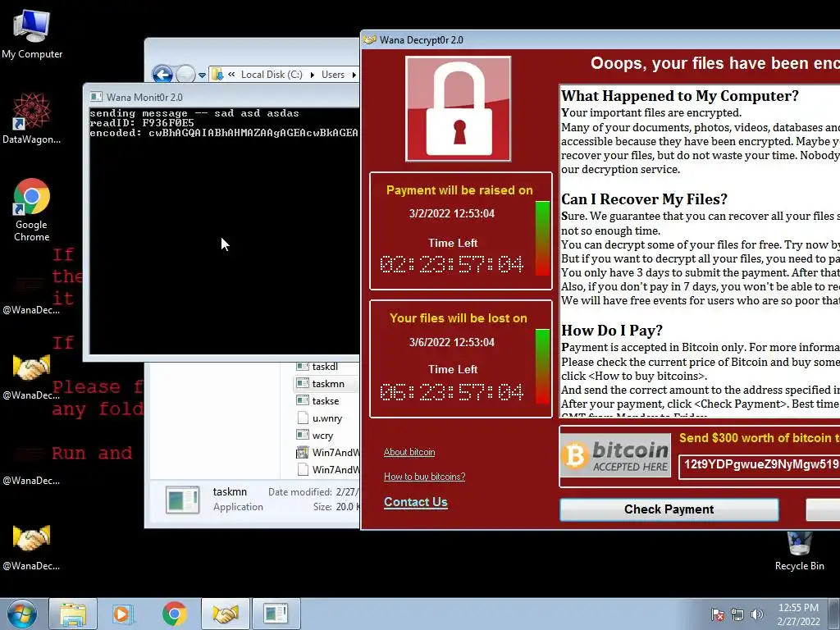
Task: Click the Wana Monit0r title bar icon
Action: [97, 97]
